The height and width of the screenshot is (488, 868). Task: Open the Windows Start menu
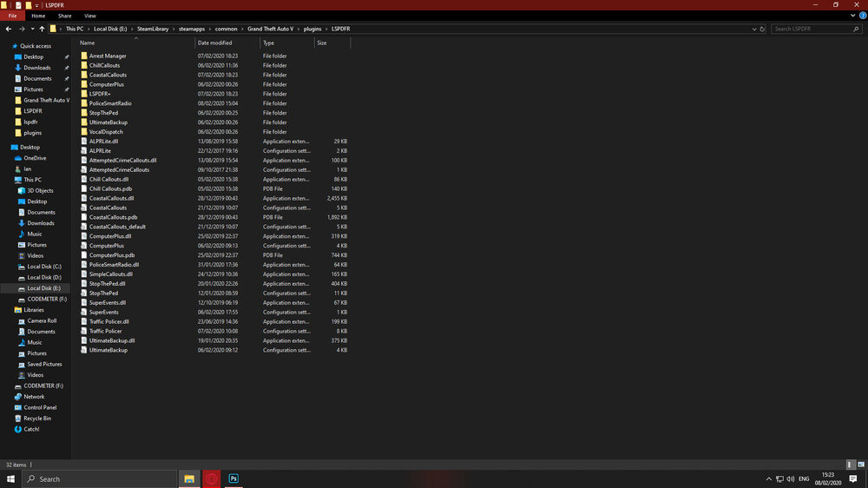pos(10,478)
